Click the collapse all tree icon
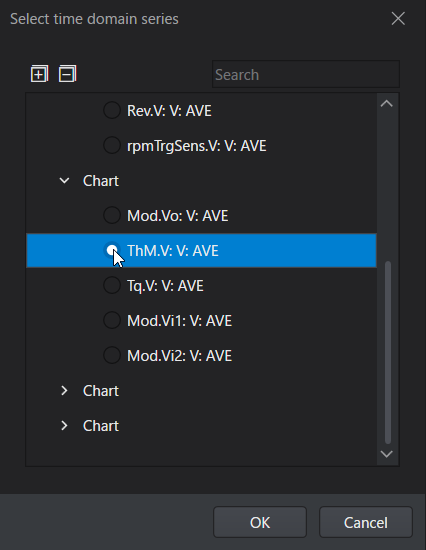 (x=67, y=74)
